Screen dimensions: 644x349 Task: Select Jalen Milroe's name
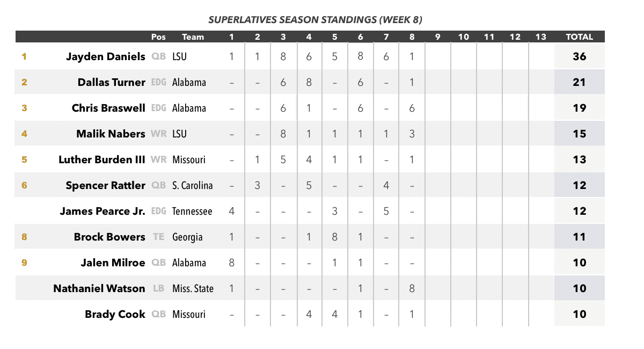point(113,263)
